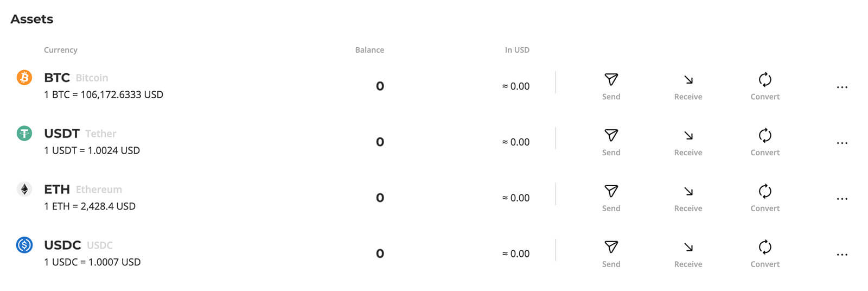This screenshot has height=291, width=868.
Task: Convert USDC using the circular arrows icon
Action: 765,247
